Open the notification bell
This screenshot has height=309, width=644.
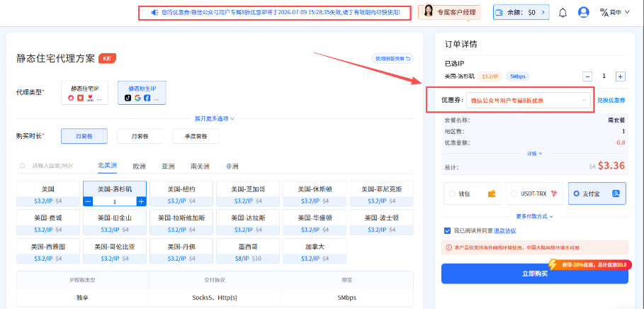point(563,13)
